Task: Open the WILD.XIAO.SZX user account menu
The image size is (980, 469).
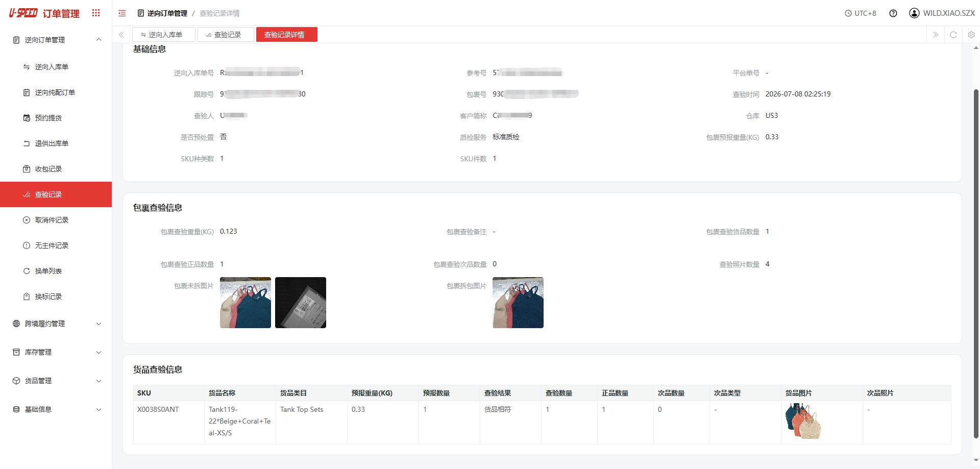Action: pyautogui.click(x=942, y=13)
